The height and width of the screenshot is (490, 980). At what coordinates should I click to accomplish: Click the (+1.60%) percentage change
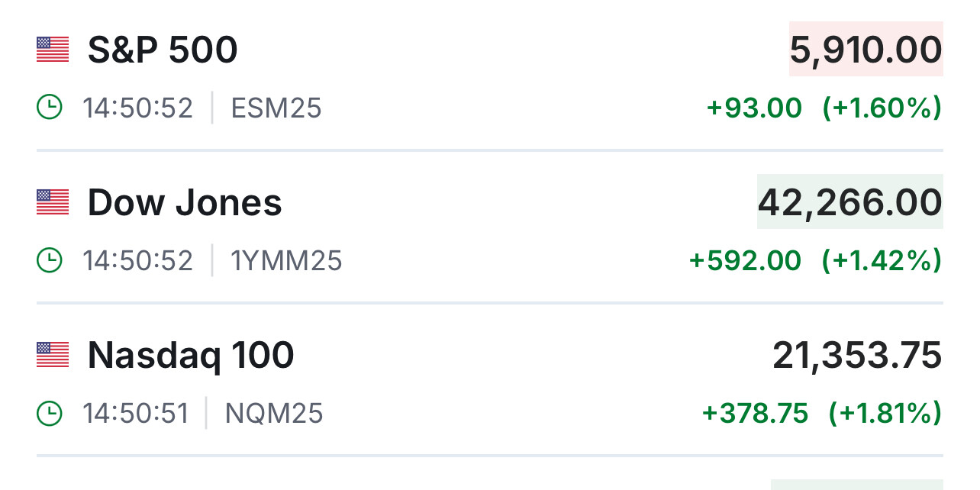882,108
